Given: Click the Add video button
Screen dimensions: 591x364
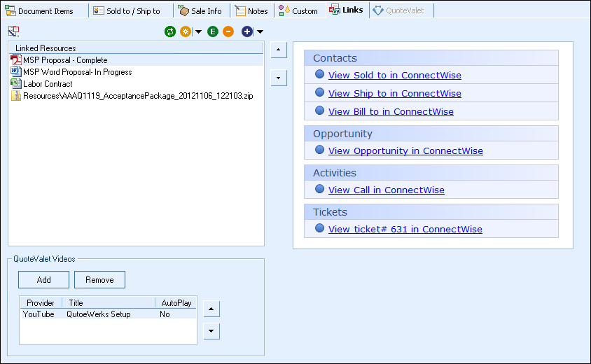Looking at the screenshot, I should coord(43,279).
